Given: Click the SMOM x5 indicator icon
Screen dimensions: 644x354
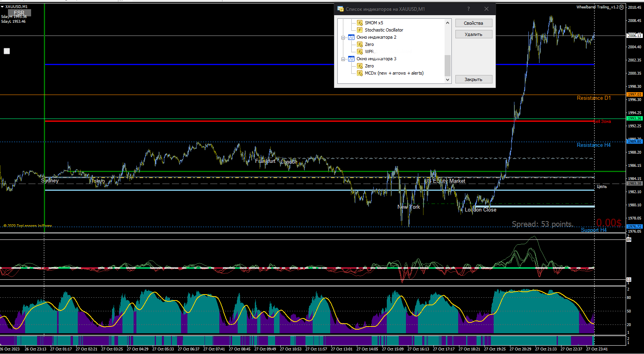Looking at the screenshot, I should point(360,23).
